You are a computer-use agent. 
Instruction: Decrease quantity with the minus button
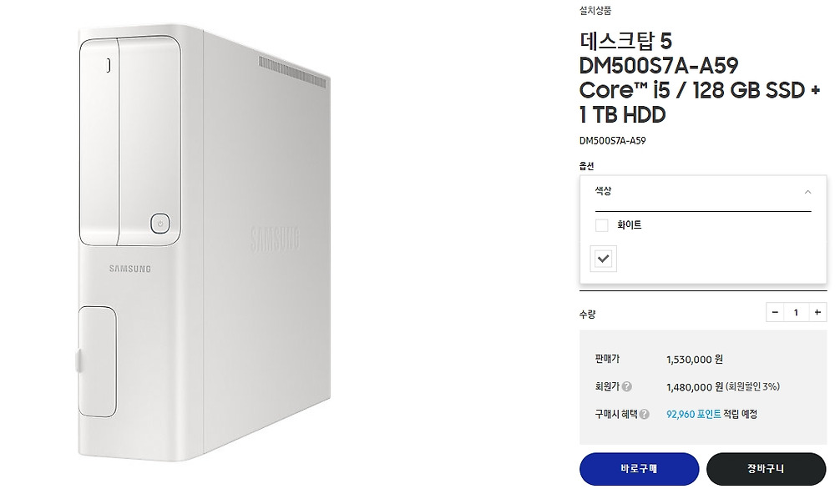pyautogui.click(x=775, y=312)
